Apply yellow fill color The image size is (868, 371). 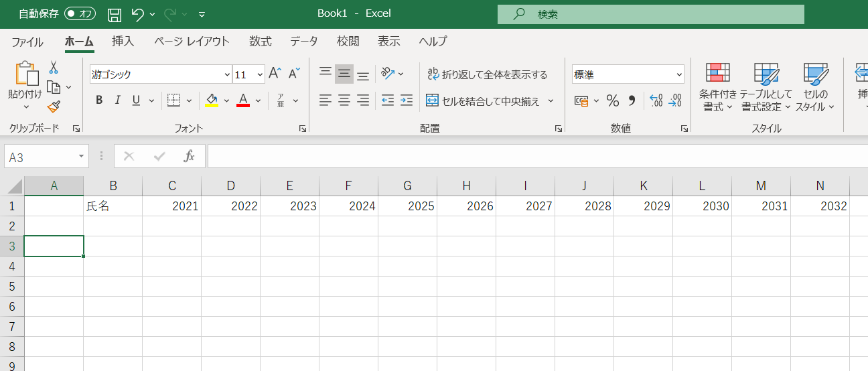point(212,100)
